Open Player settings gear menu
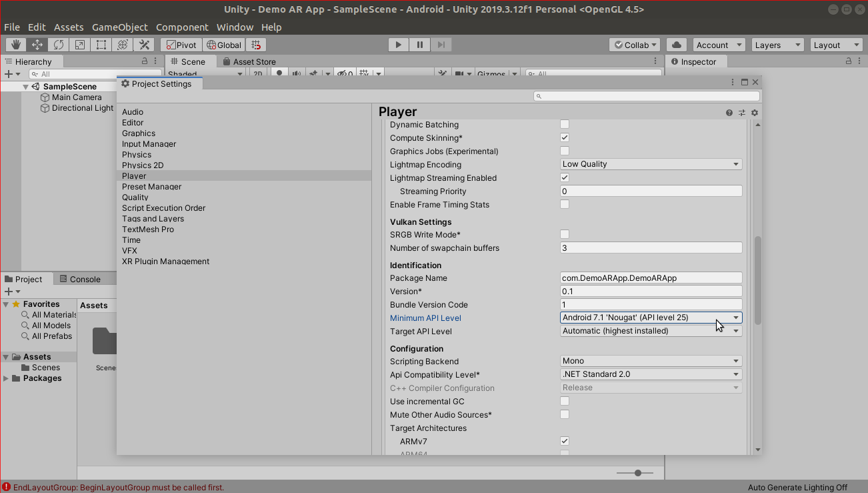Screen dimensions: 868x493 (755, 113)
